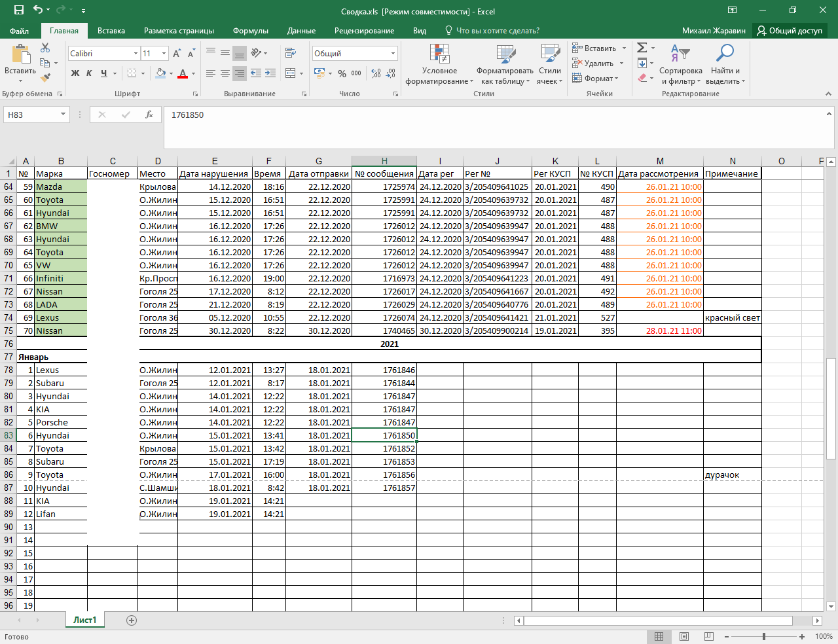The width and height of the screenshot is (838, 644).
Task: Click the AutoSum sigma icon
Action: (x=642, y=48)
